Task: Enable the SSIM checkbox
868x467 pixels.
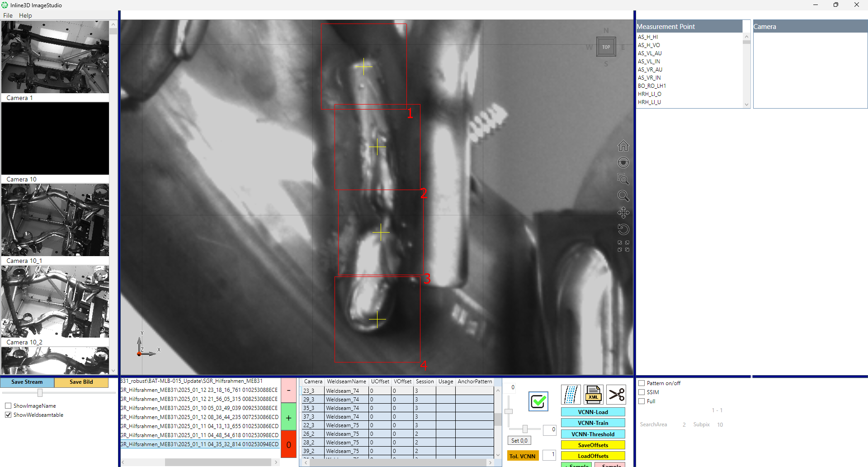Action: tap(642, 392)
